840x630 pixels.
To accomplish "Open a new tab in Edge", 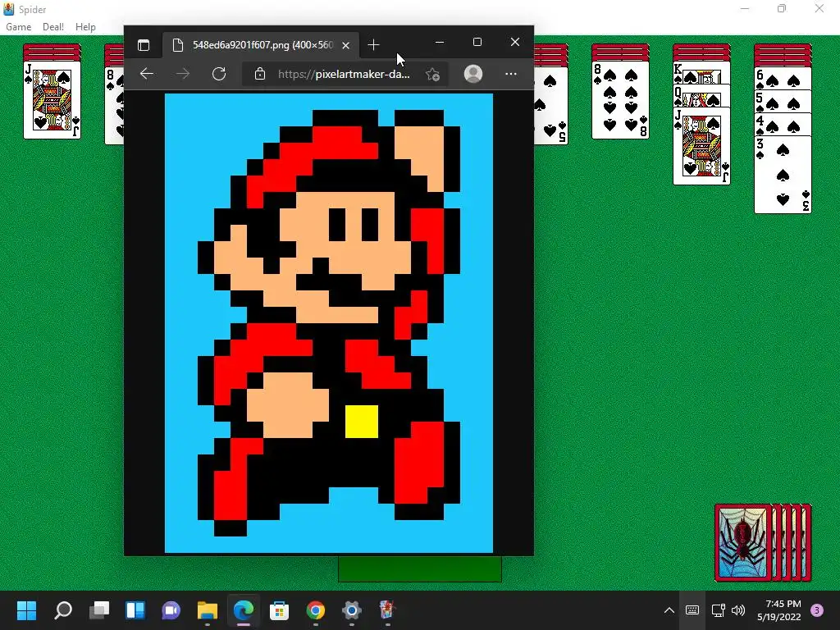I will click(x=373, y=45).
